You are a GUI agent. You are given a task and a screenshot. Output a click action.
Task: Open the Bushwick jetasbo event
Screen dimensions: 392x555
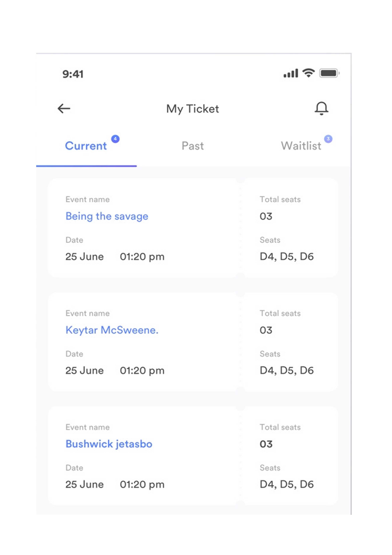pyautogui.click(x=109, y=444)
